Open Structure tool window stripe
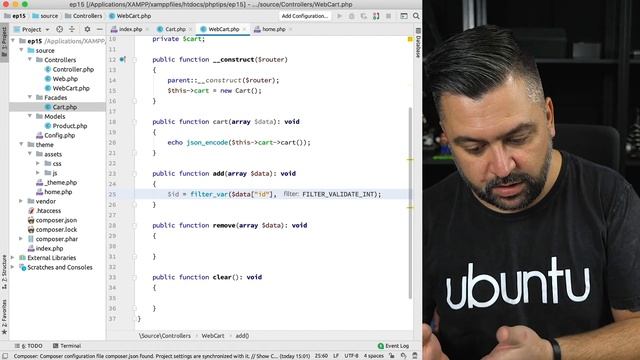 4,271
